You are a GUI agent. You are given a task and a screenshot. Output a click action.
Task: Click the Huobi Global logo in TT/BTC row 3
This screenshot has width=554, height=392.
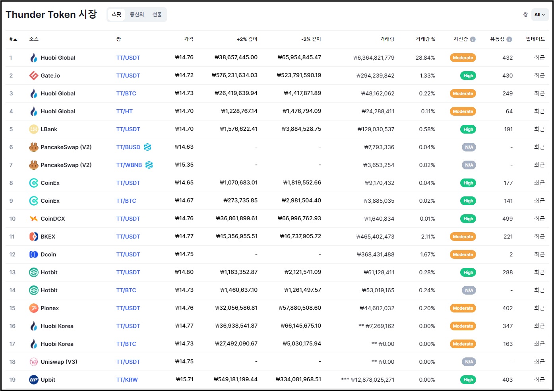[x=34, y=93]
